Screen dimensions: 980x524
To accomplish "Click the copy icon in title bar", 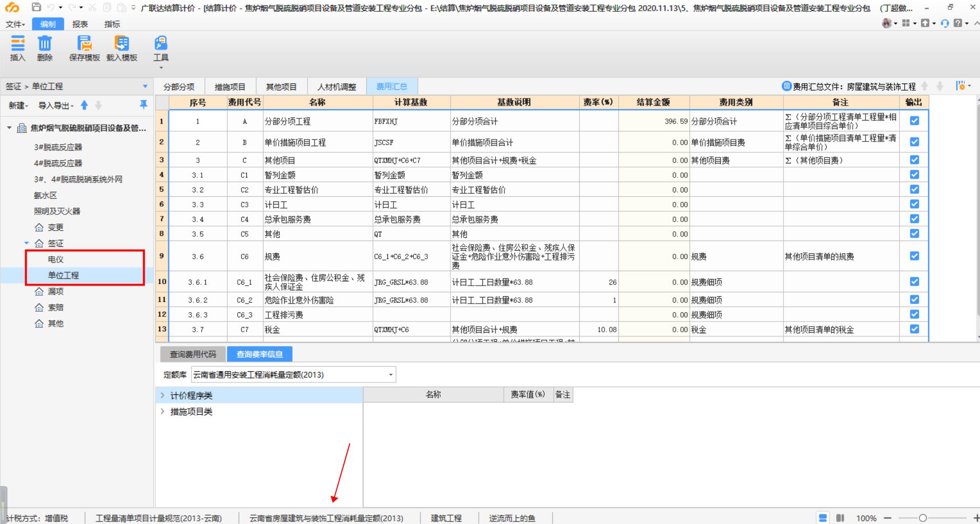I will 107,7.
